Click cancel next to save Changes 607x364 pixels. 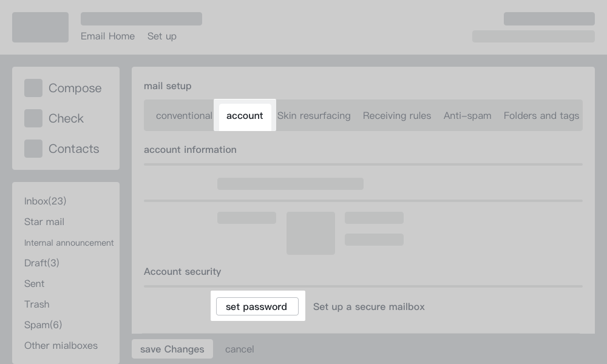240,349
